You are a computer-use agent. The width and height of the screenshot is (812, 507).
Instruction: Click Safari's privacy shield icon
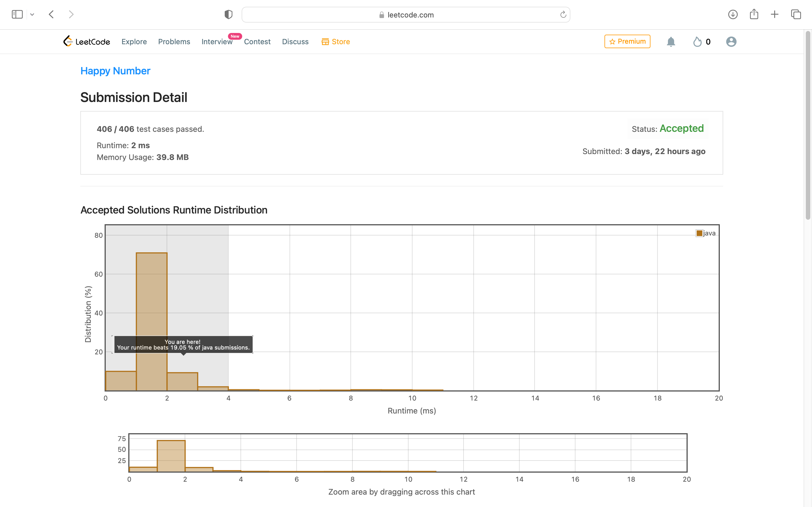(228, 14)
